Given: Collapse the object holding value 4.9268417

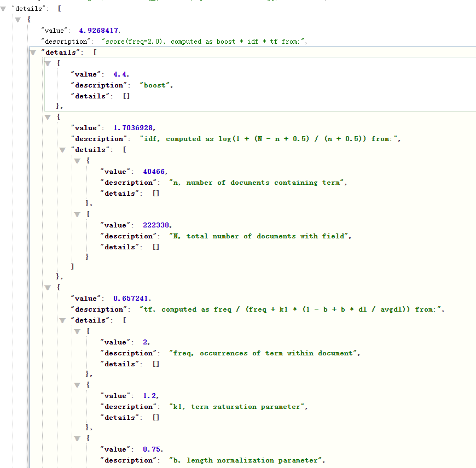Looking at the screenshot, I should pos(18,20).
